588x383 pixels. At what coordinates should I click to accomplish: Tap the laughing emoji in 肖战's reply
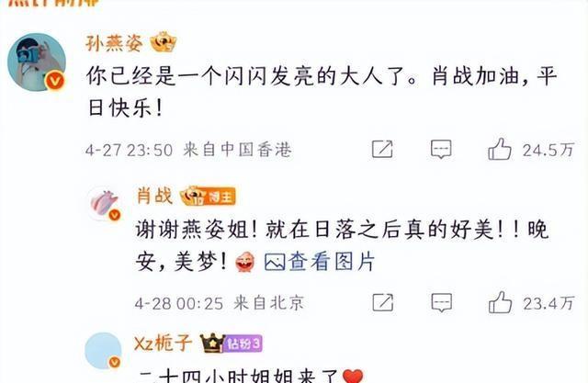pos(245,262)
